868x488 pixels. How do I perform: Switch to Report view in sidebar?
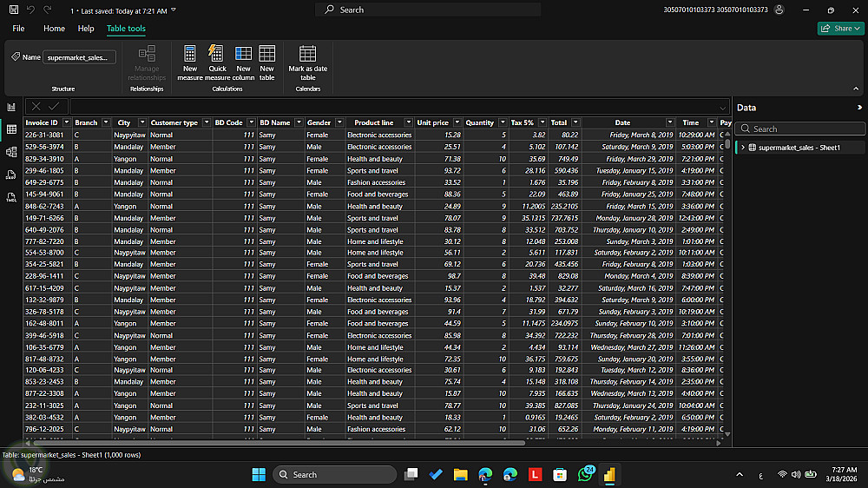pos(11,107)
